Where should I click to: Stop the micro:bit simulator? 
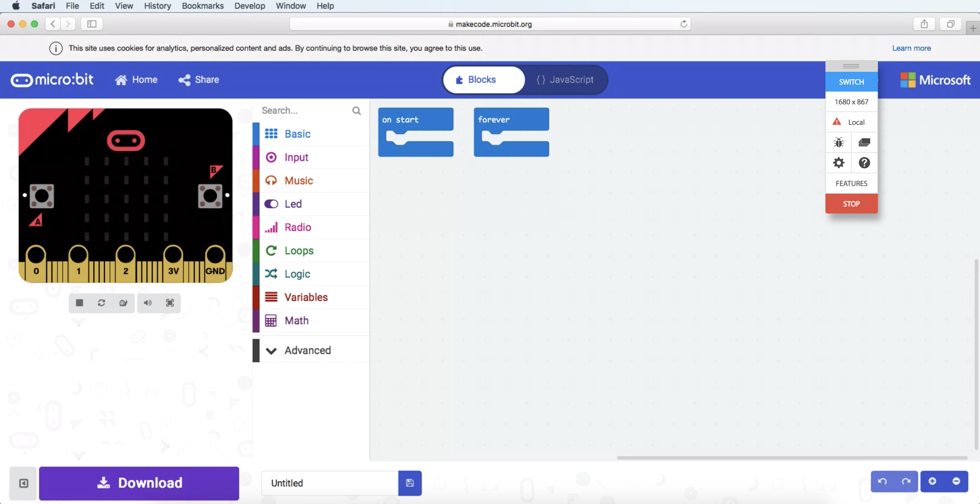[x=79, y=303]
